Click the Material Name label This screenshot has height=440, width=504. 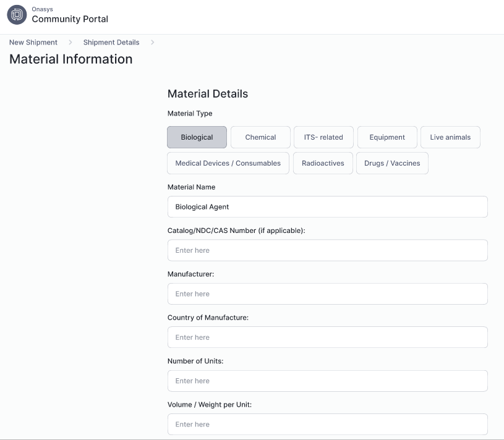[191, 187]
